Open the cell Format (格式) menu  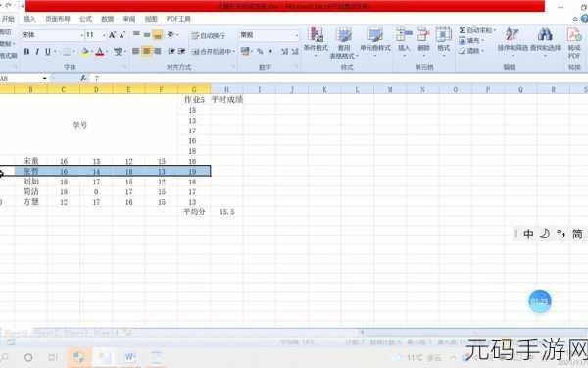(443, 42)
